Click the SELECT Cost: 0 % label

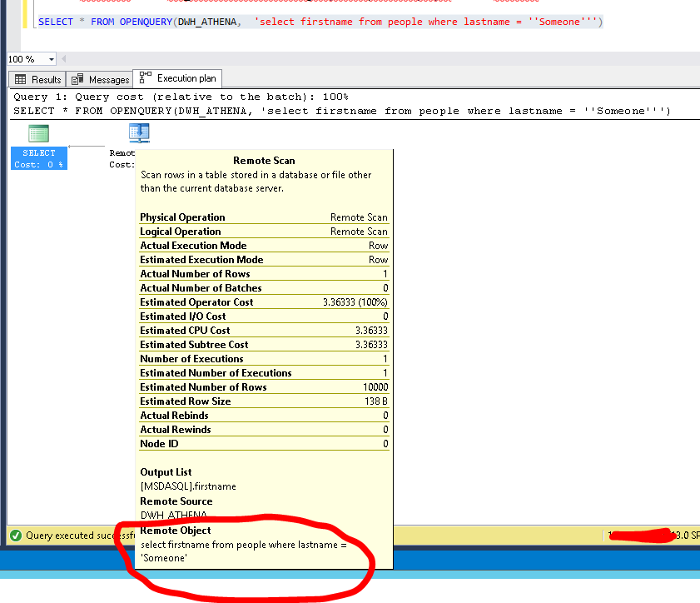click(x=39, y=158)
